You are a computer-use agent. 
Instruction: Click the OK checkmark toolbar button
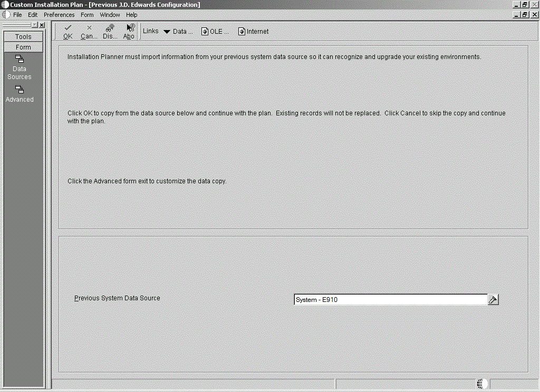click(68, 32)
